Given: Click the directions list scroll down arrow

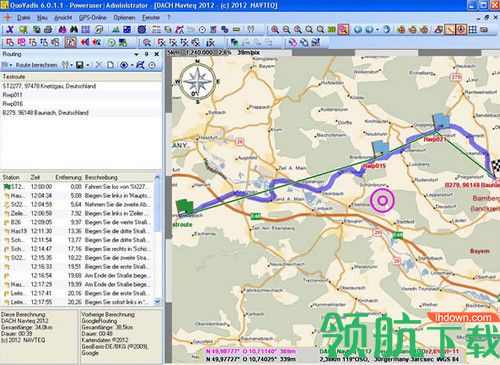Looking at the screenshot, I should point(157,302).
